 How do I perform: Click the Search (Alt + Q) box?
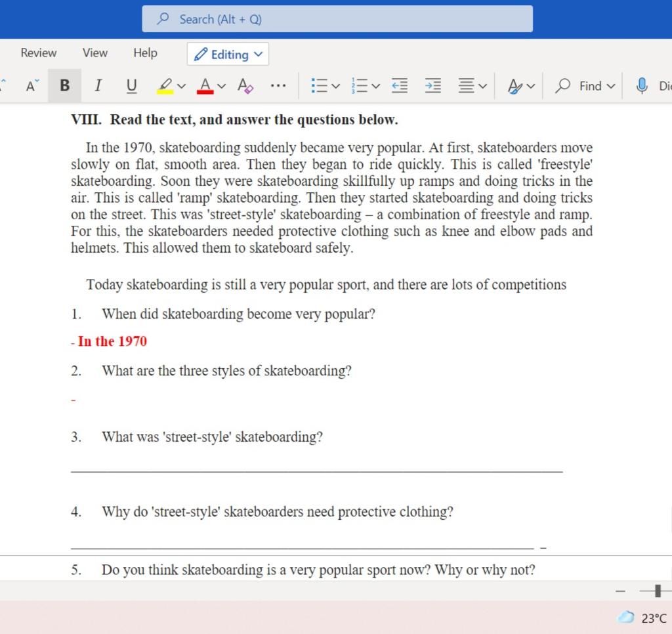[337, 19]
